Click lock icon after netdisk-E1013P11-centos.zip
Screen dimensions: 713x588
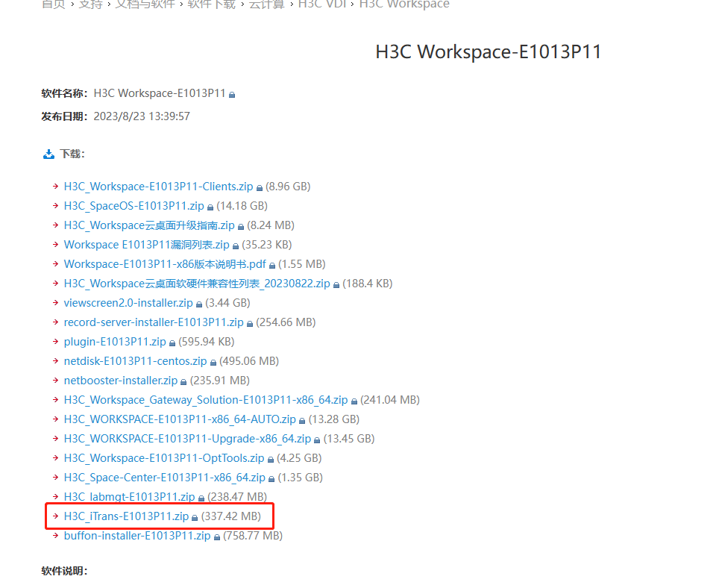pos(213,363)
